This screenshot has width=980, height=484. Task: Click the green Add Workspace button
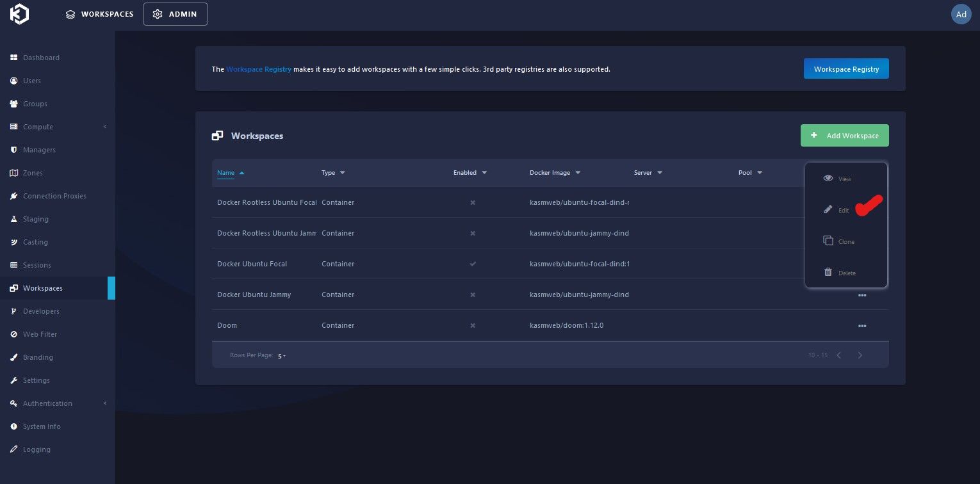coord(844,136)
